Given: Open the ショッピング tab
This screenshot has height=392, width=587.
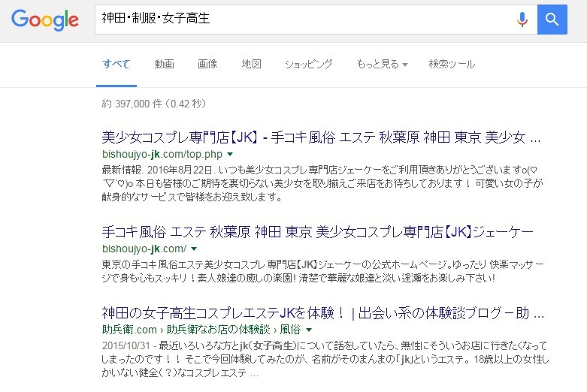Looking at the screenshot, I should (x=308, y=64).
